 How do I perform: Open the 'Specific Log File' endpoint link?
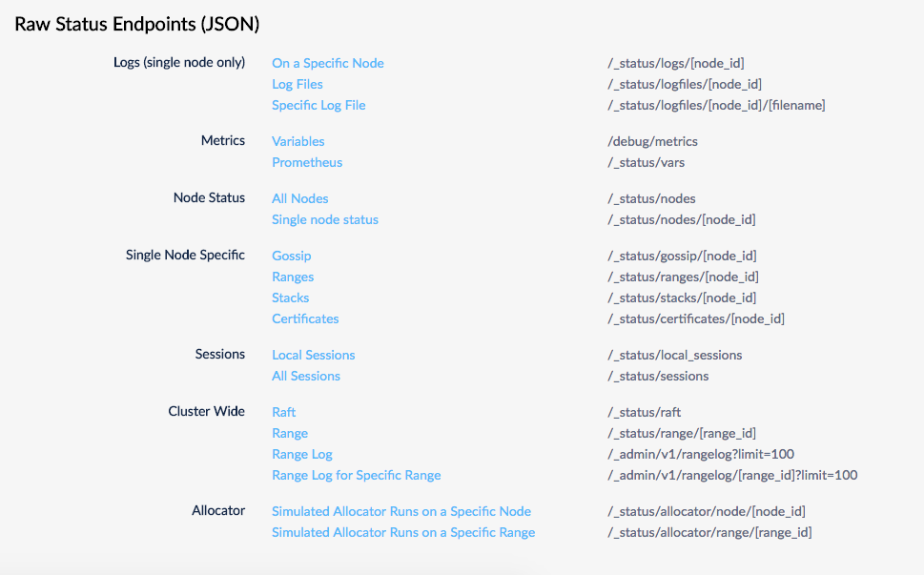point(318,105)
